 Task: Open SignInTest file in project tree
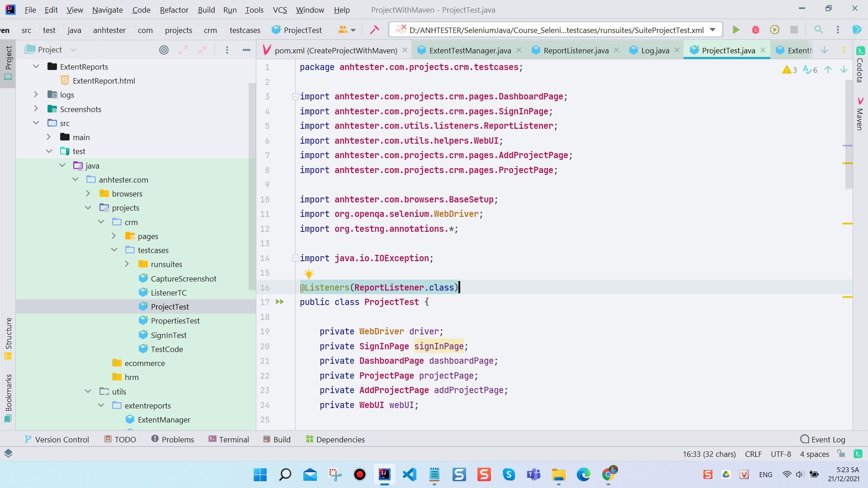pyautogui.click(x=169, y=335)
